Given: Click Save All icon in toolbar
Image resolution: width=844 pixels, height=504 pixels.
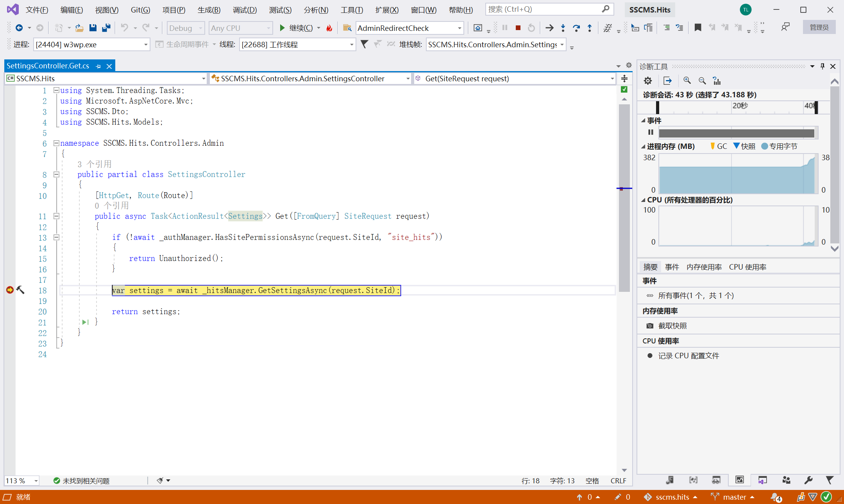Looking at the screenshot, I should 106,28.
